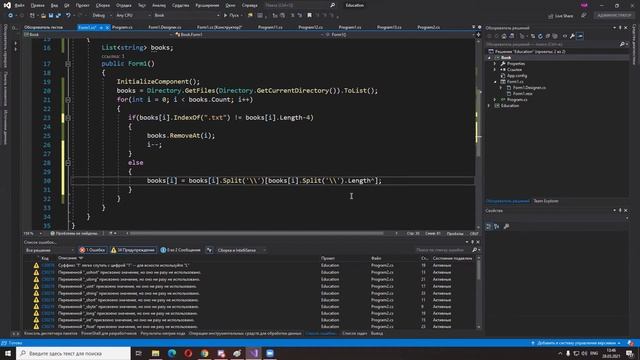Viewport: 640px width, 360px height.
Task: Click the Collapse All icon in Solution Explorer toolbar
Action: [x=547, y=36]
